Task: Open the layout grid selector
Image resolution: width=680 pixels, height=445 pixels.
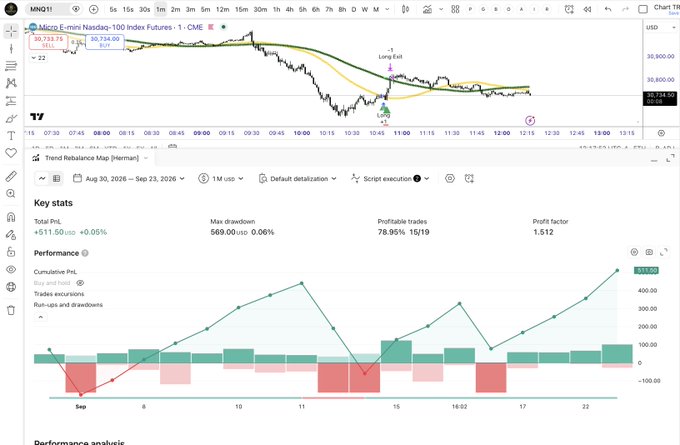Action: pyautogui.click(x=455, y=9)
